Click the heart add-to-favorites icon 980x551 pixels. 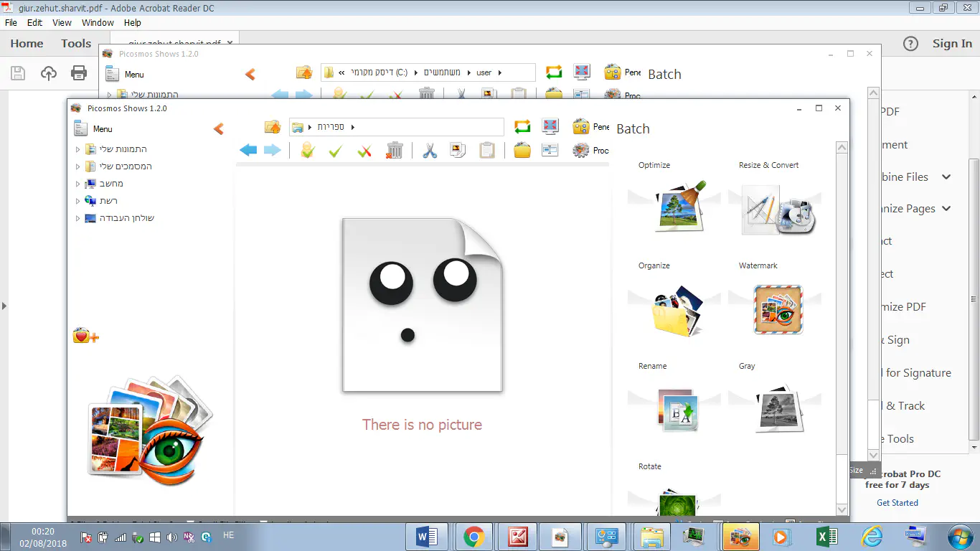point(85,336)
